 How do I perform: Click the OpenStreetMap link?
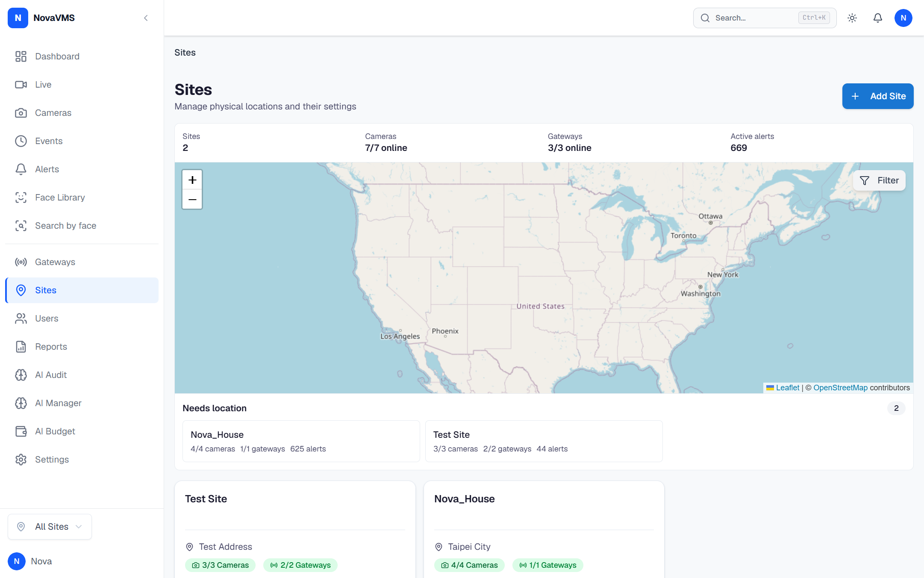[x=840, y=388]
